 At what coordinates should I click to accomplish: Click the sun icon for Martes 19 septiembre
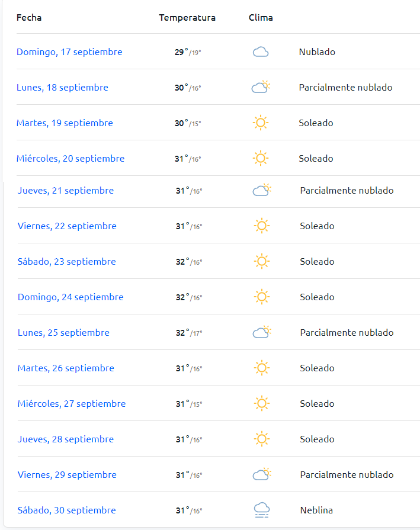point(261,123)
